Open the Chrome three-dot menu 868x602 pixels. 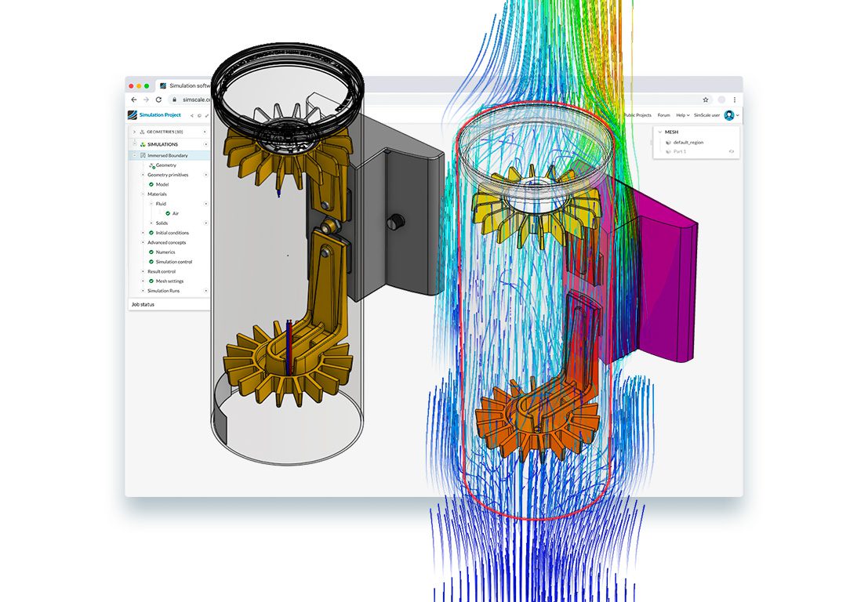pos(735,100)
